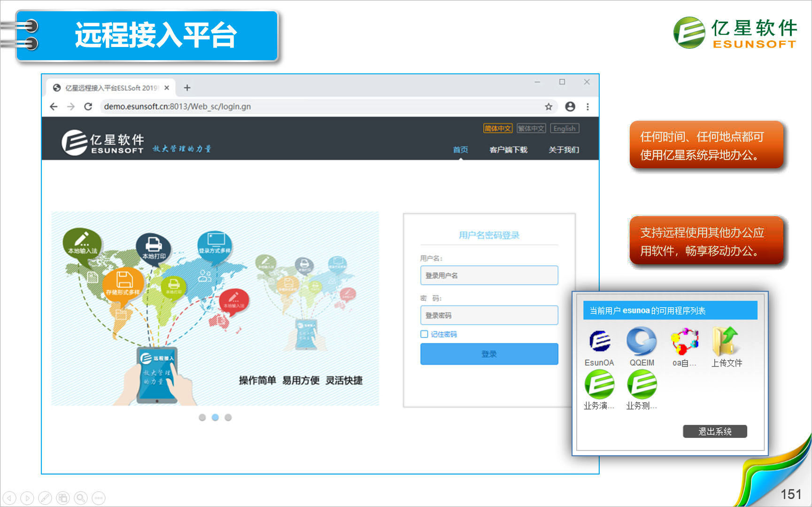
Task: Switch language to English
Action: 565,128
